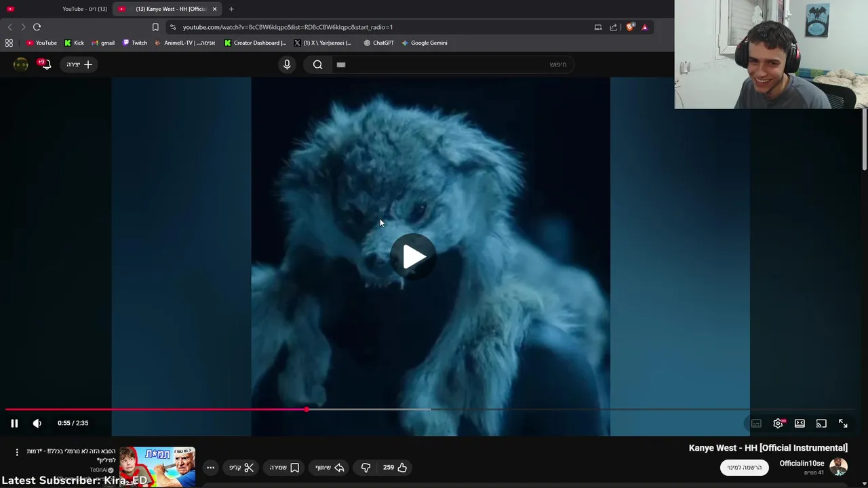Switch to theater mode view

(800, 424)
